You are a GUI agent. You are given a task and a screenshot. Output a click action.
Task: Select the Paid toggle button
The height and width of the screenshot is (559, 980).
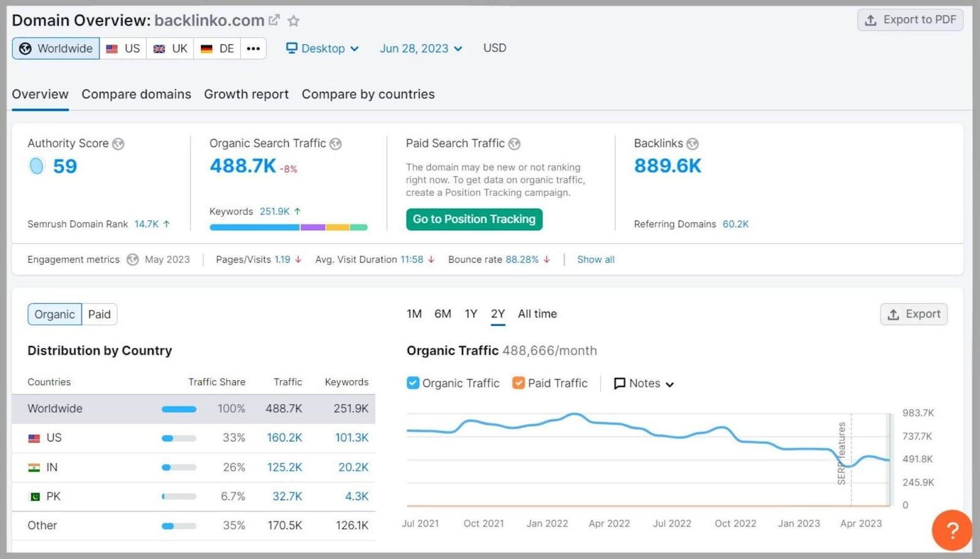99,314
